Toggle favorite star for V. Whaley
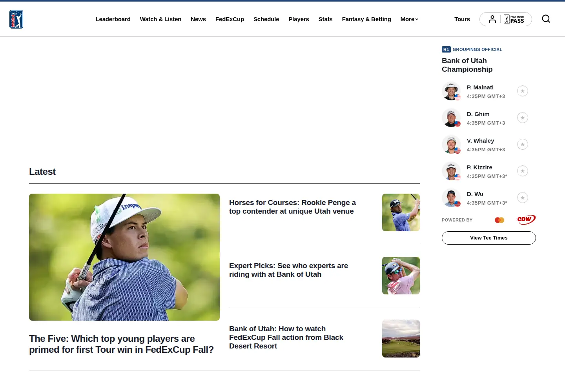This screenshot has height=392, width=565. coord(523,144)
